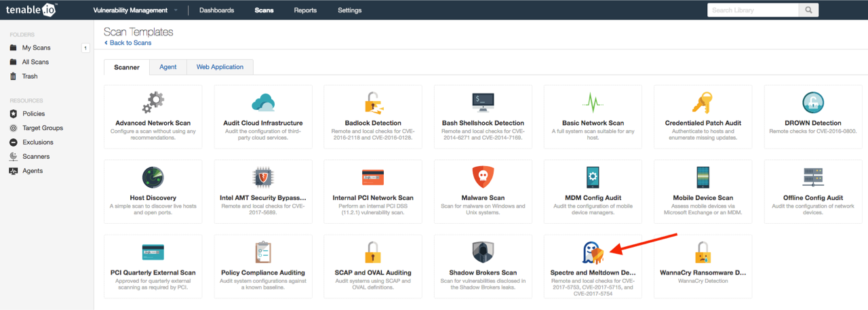This screenshot has width=868, height=310.
Task: Go to Scanners in Resources
Action: (36, 156)
